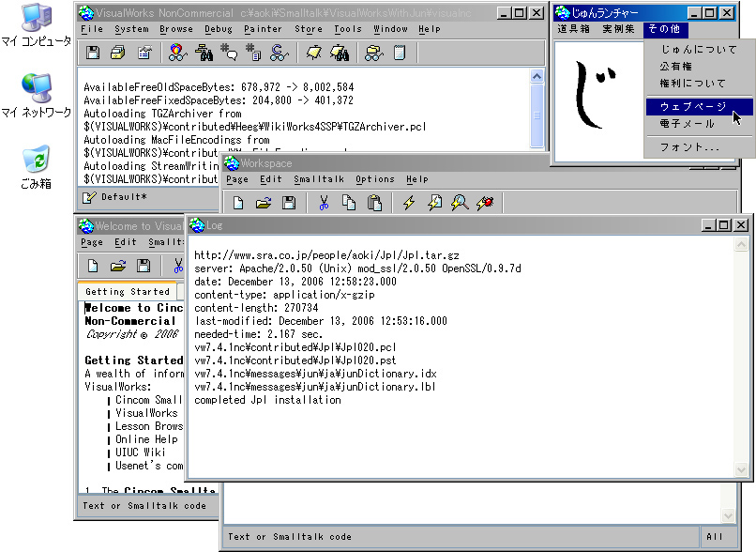Click the scroll-down arrow in Log window

[x=741, y=469]
